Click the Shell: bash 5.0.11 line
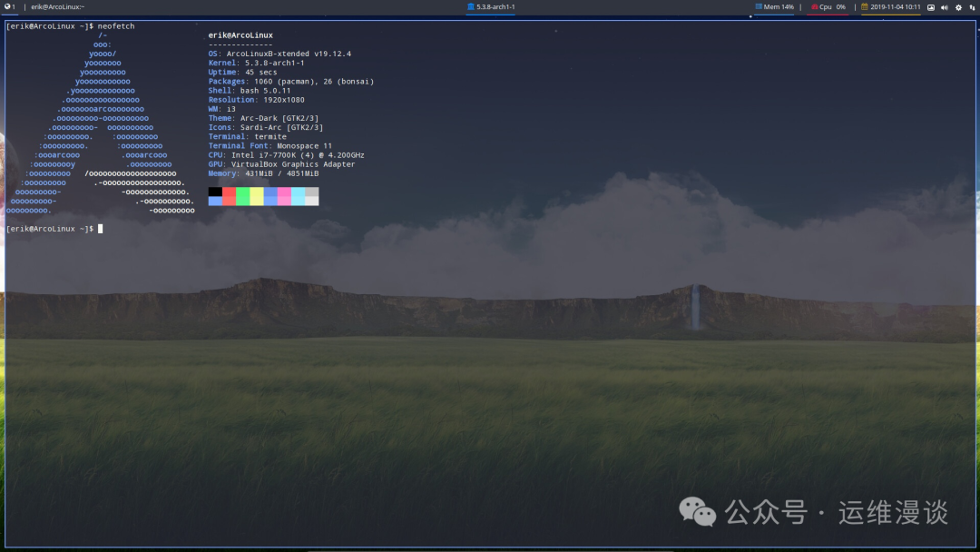 (250, 91)
